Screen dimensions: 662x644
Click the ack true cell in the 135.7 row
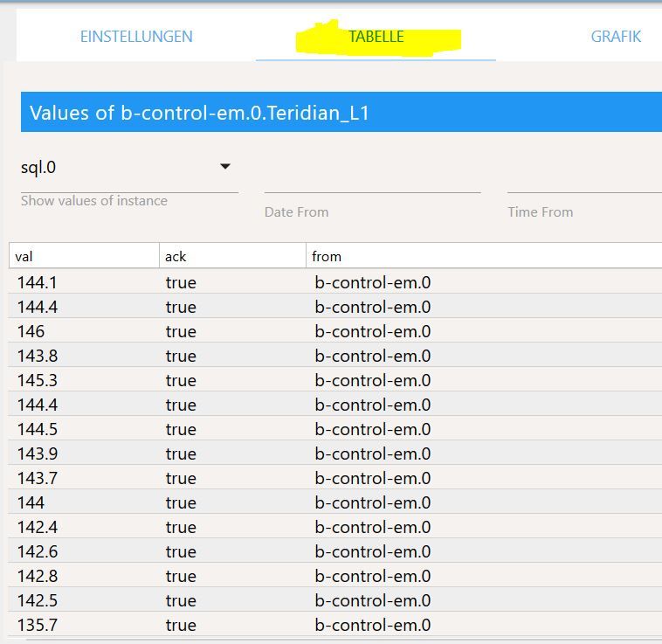[x=181, y=626]
